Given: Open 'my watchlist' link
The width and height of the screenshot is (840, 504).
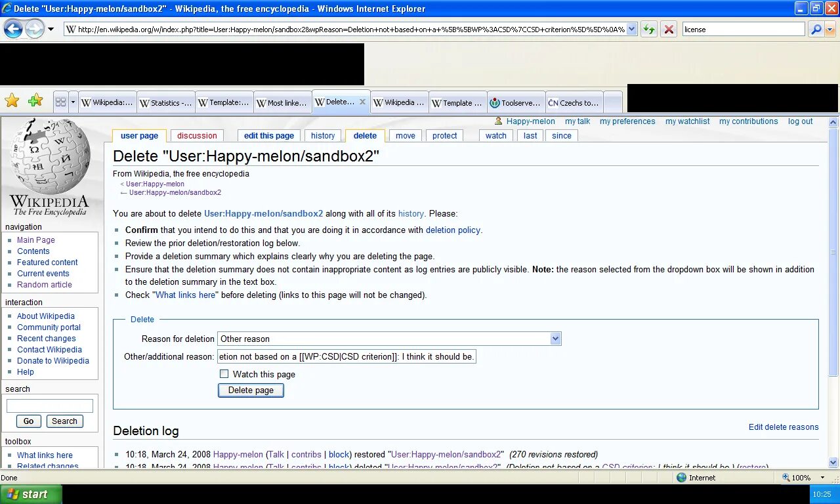Looking at the screenshot, I should tap(687, 121).
